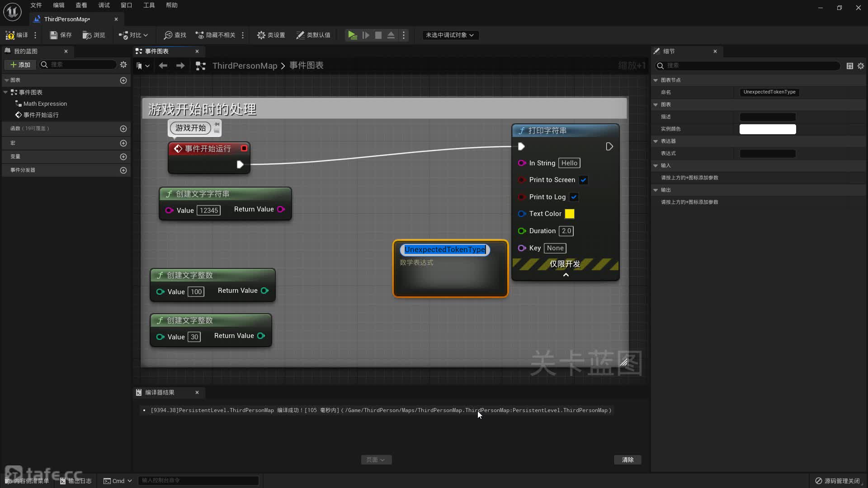The width and height of the screenshot is (868, 488).
Task: Open the 帮助 menu
Action: tap(172, 5)
